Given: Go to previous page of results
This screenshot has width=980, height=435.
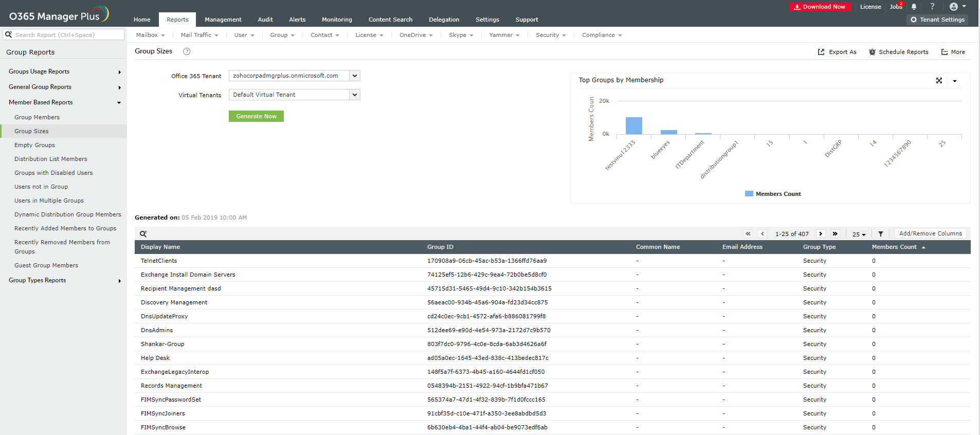Looking at the screenshot, I should tap(763, 233).
